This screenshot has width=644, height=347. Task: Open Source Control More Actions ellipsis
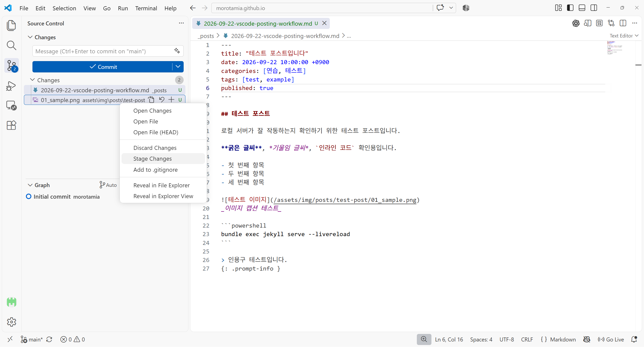[181, 23]
